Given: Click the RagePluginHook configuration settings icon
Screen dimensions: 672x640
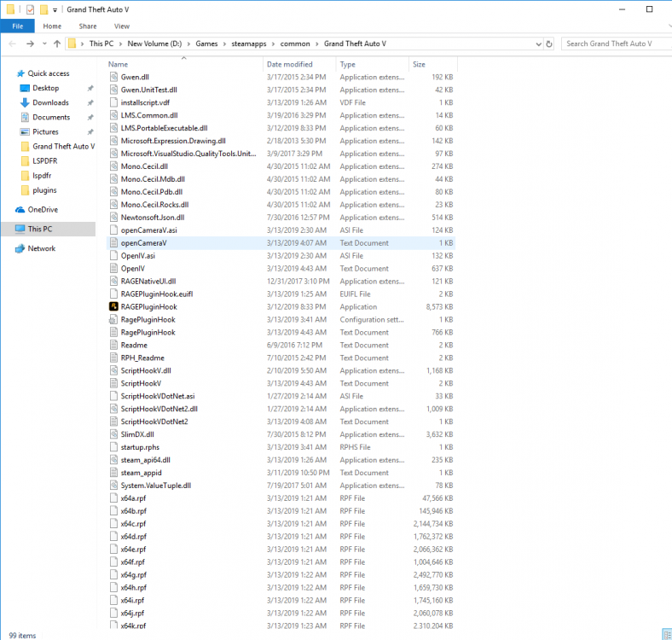Looking at the screenshot, I should pos(113,319).
